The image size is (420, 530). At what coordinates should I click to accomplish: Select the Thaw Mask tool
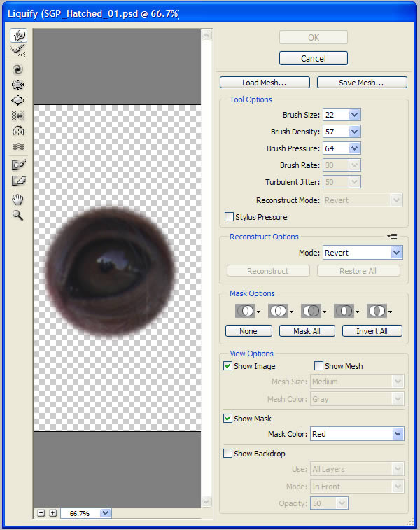[x=19, y=181]
